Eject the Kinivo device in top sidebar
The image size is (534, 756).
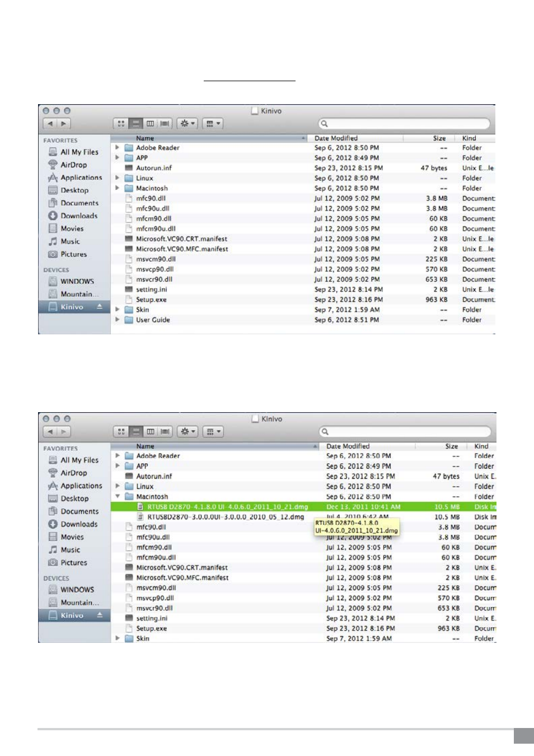[x=100, y=307]
